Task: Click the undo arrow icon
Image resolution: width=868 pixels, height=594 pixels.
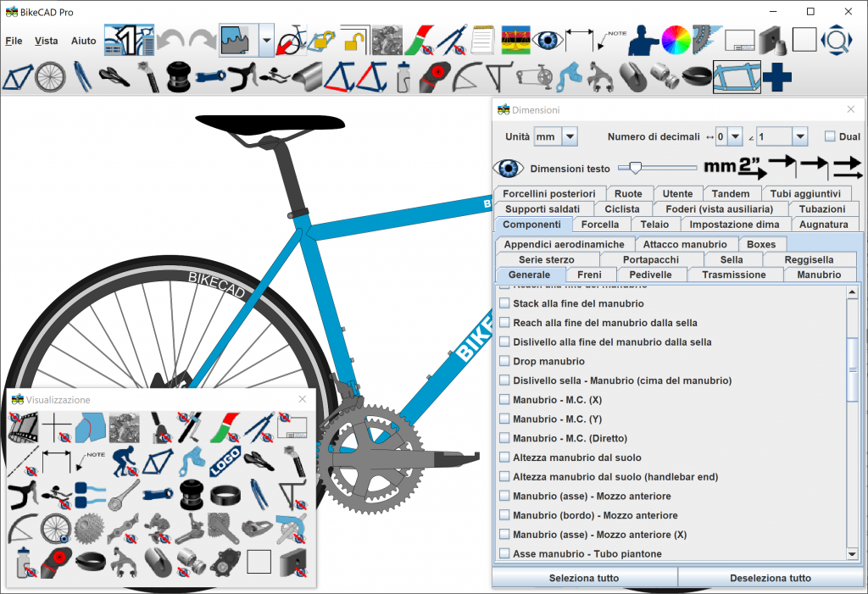Action: [x=170, y=40]
